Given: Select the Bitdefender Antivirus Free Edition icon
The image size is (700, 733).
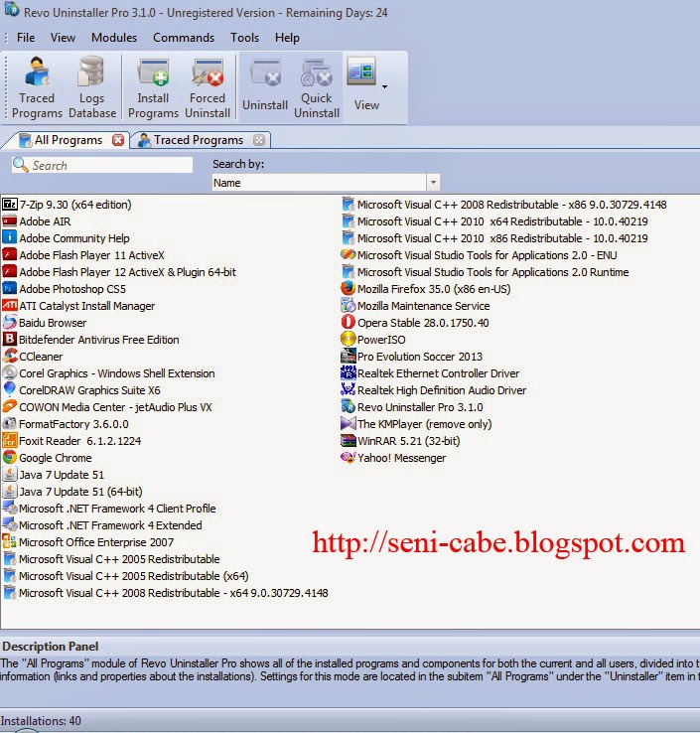Looking at the screenshot, I should pos(9,340).
